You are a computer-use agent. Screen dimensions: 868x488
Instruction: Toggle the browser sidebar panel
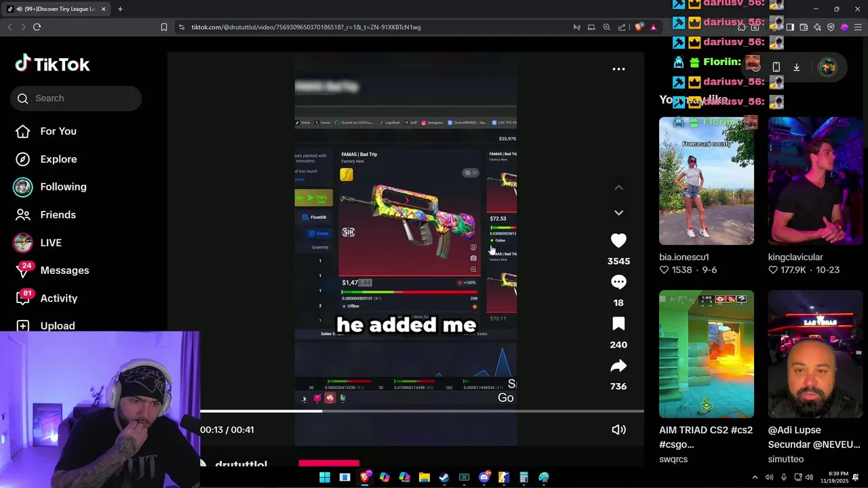pyautogui.click(x=790, y=27)
